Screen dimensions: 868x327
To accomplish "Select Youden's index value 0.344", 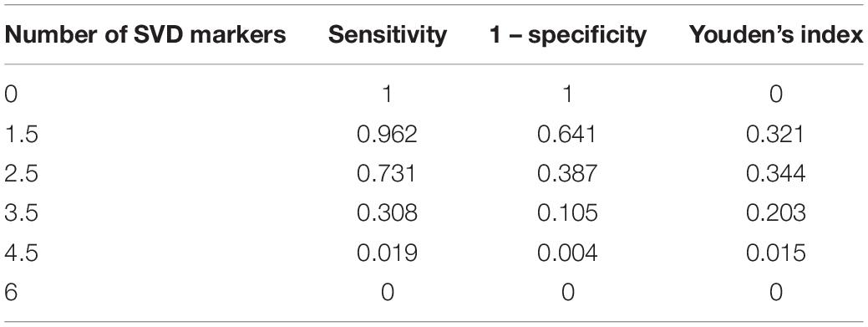I will (775, 174).
